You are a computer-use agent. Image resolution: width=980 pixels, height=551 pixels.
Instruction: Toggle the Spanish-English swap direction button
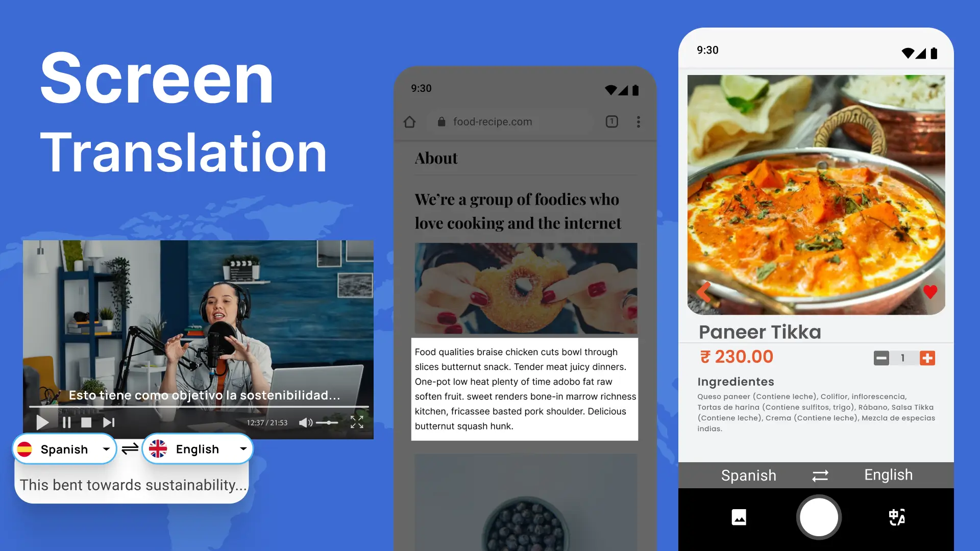pyautogui.click(x=129, y=448)
